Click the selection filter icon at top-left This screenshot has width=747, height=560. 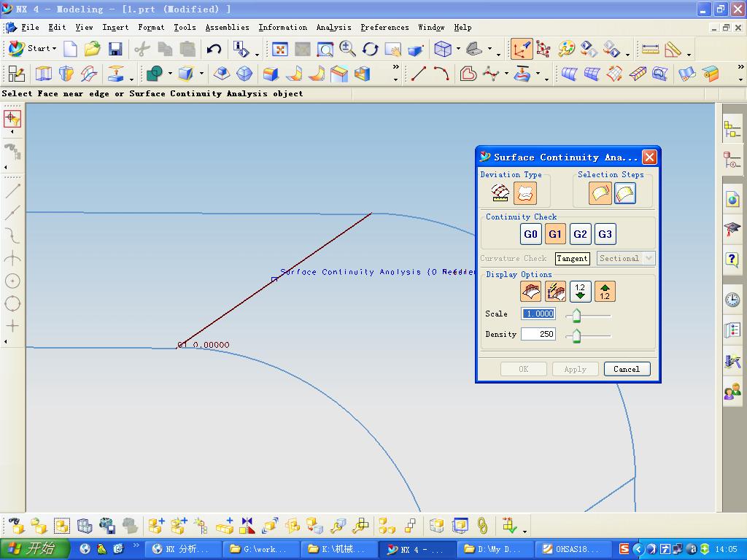(12, 119)
